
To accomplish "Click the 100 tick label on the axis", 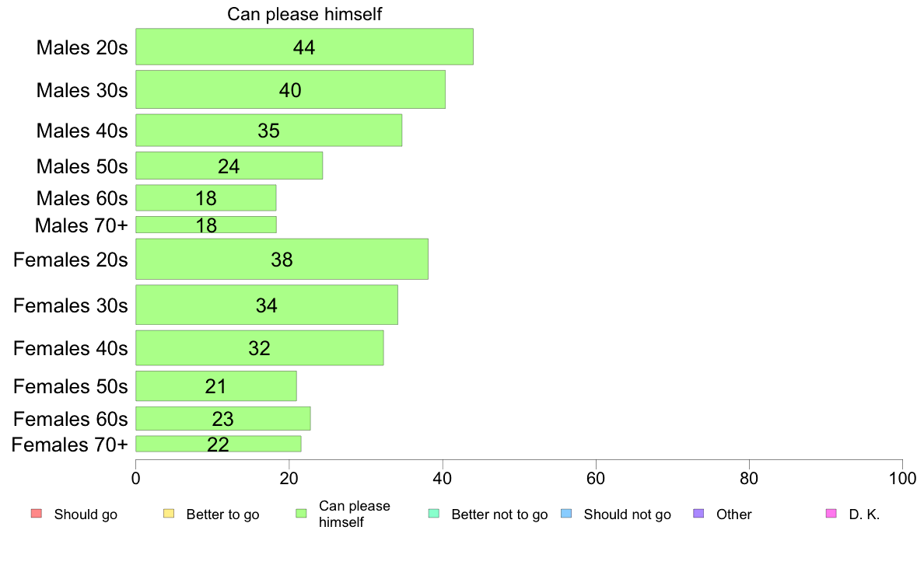I will pos(902,478).
